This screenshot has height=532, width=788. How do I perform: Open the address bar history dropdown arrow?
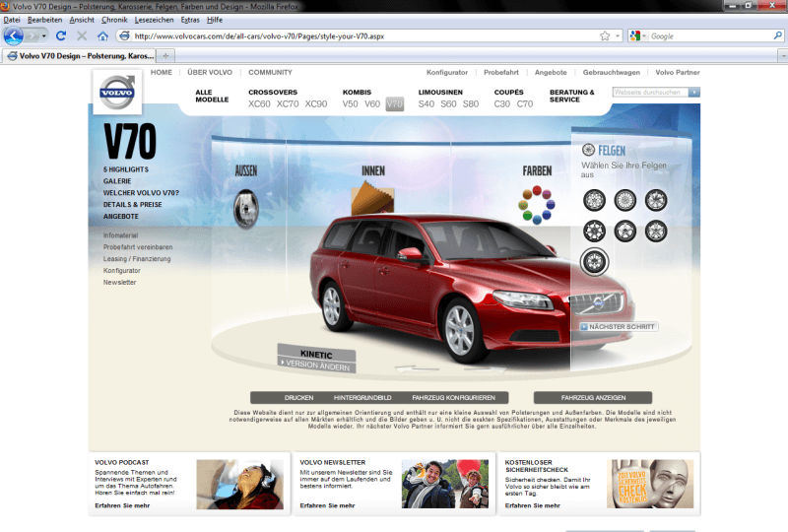[x=618, y=36]
